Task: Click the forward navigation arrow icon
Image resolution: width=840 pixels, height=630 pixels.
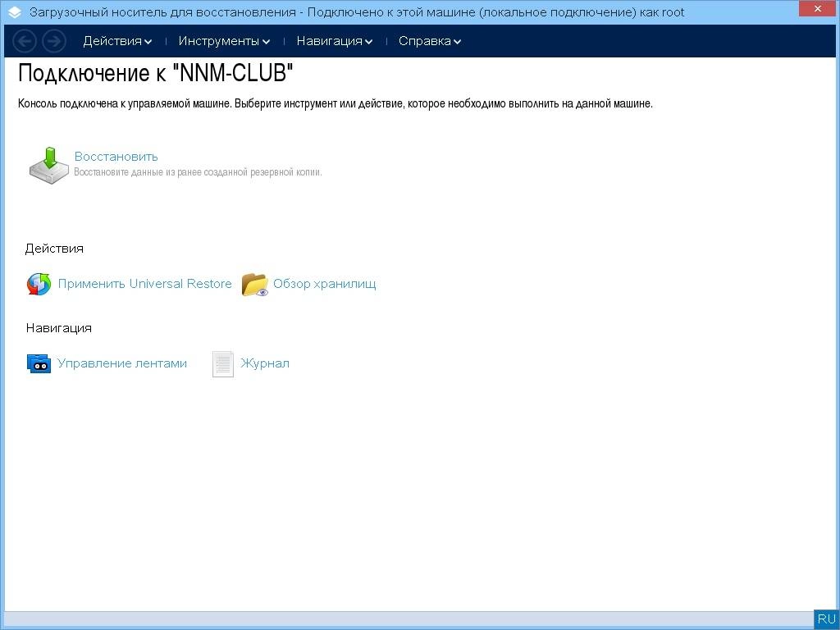Action: [x=54, y=41]
